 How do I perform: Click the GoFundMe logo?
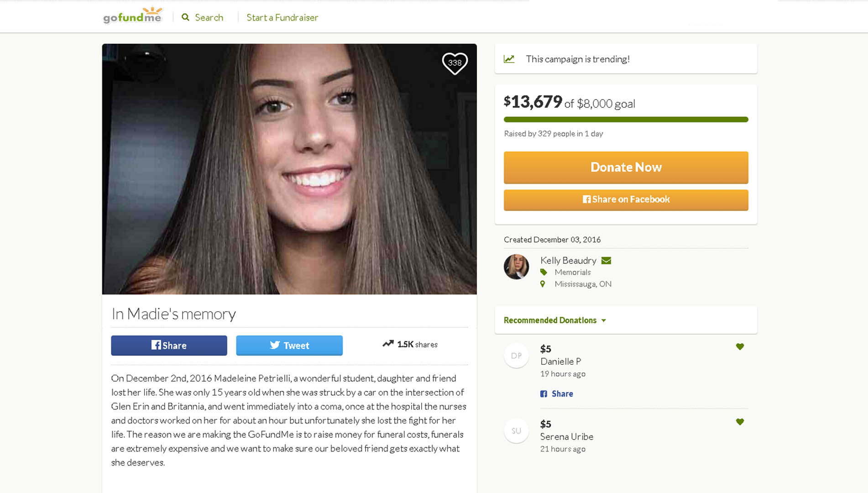(x=132, y=16)
